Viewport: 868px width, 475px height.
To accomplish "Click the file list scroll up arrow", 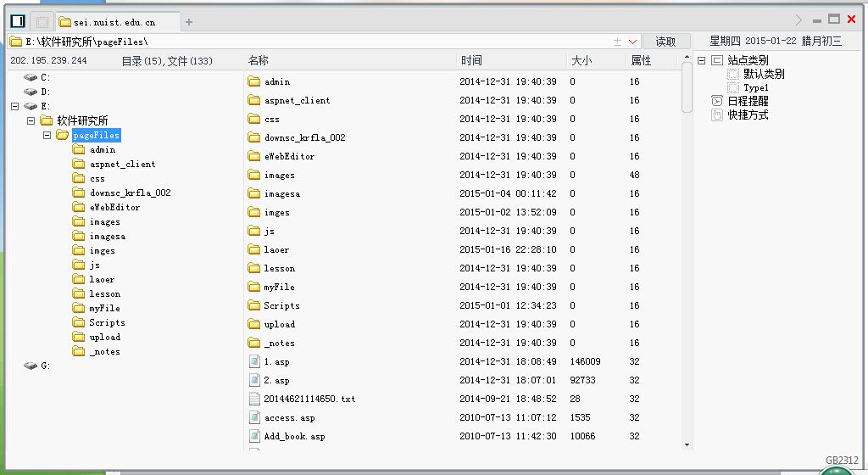I will [x=687, y=57].
